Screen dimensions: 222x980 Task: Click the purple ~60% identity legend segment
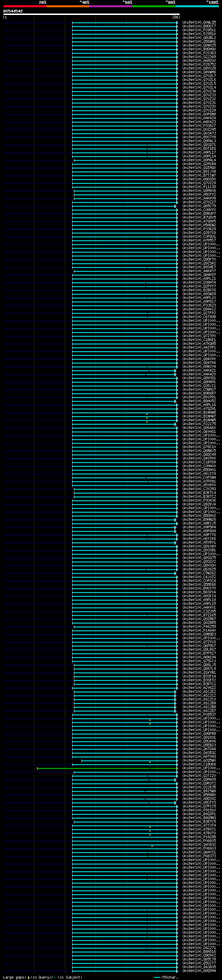click(111, 6)
